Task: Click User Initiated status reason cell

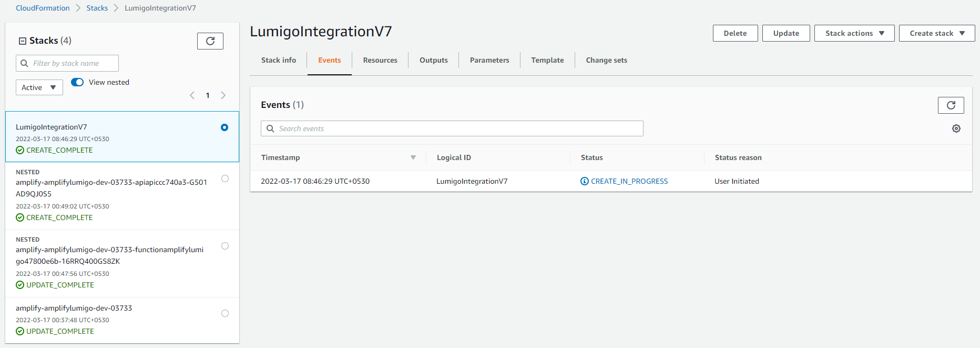Action: (x=737, y=181)
